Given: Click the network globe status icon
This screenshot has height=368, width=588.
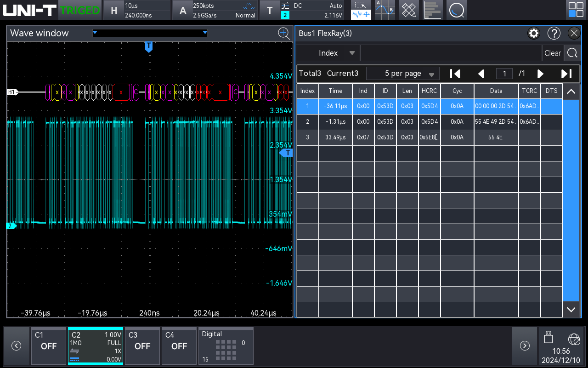Looking at the screenshot, I should coord(574,339).
